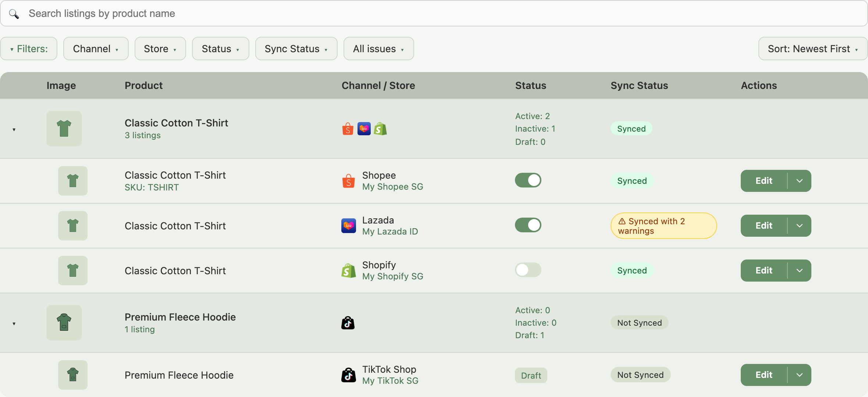Click the Lazada icon beside My Lazada ID

[x=349, y=226]
